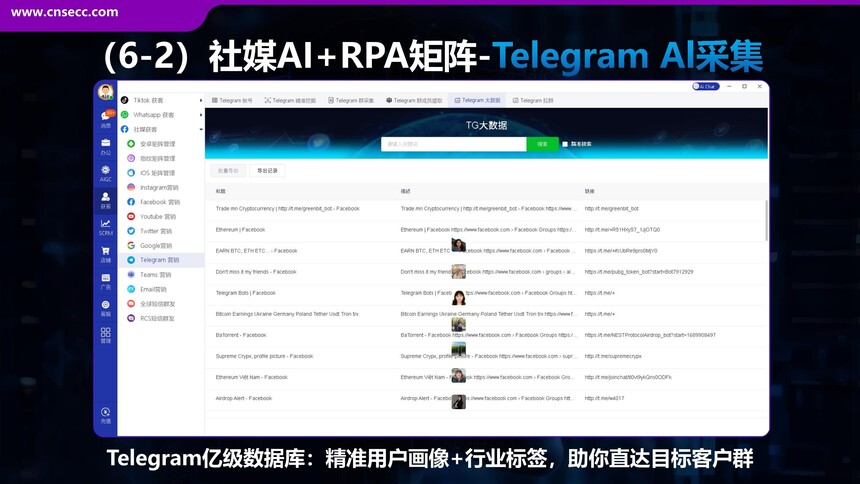The width and height of the screenshot is (860, 484).
Task: Click the thumbnail in 'Supreme Crypx' row
Action: 459,349
